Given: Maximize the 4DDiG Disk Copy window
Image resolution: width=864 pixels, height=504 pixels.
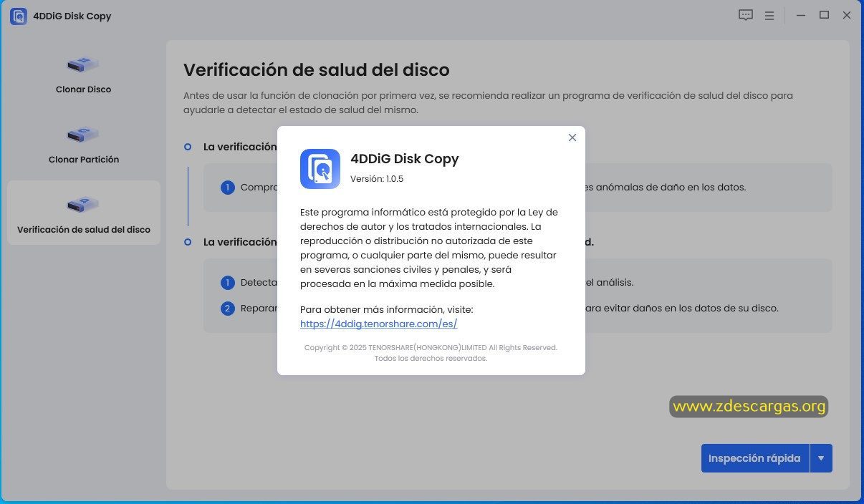Looking at the screenshot, I should 824,15.
